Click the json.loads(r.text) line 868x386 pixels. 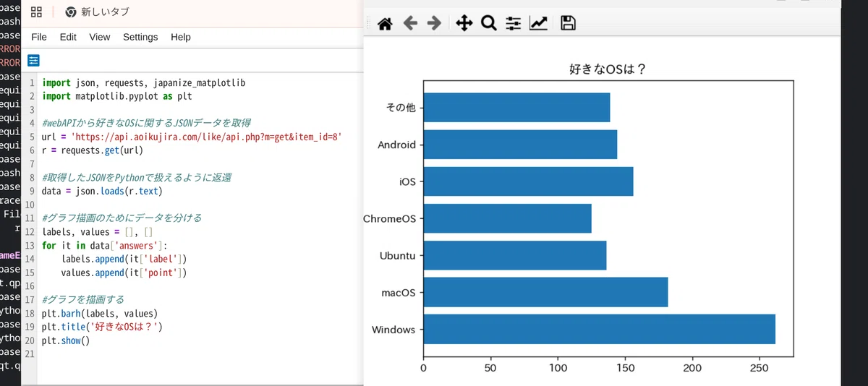103,191
